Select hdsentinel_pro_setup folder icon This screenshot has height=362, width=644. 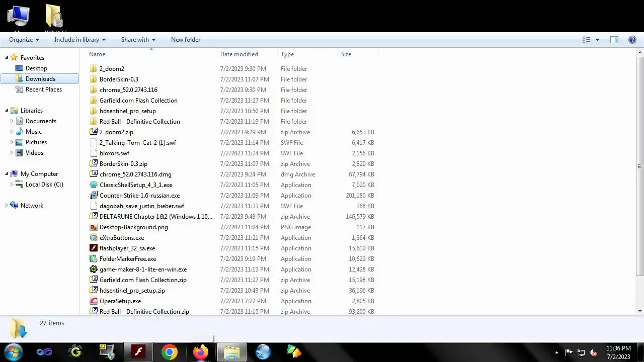click(x=93, y=111)
